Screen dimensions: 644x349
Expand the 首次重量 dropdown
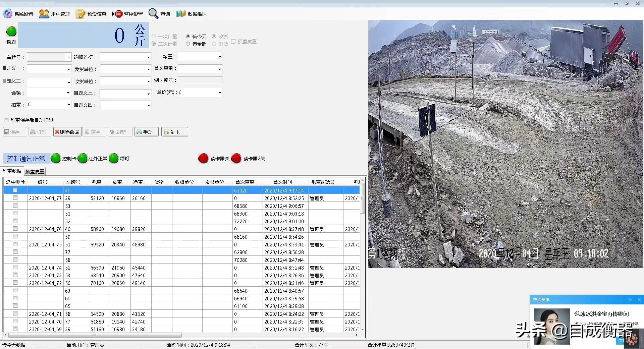(220, 69)
